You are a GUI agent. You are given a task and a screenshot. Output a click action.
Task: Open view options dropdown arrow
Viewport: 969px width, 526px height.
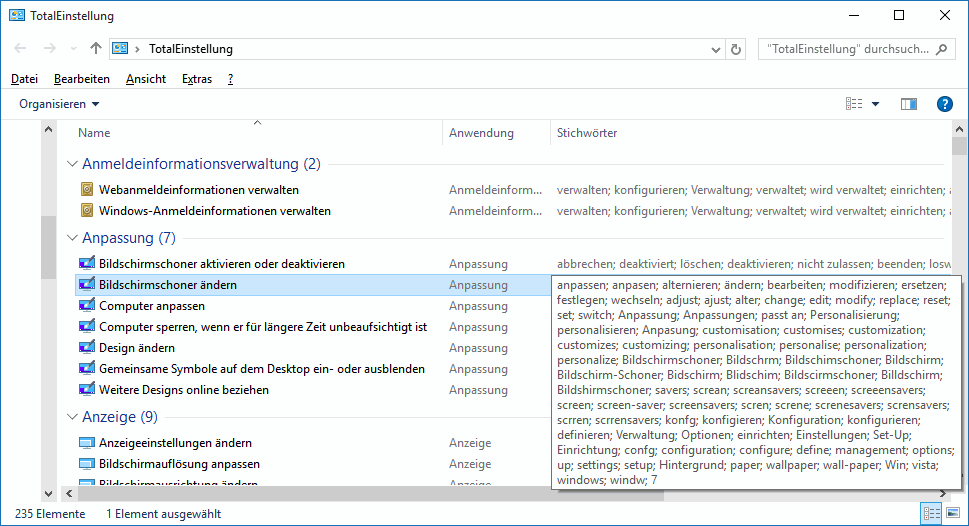pyautogui.click(x=875, y=104)
